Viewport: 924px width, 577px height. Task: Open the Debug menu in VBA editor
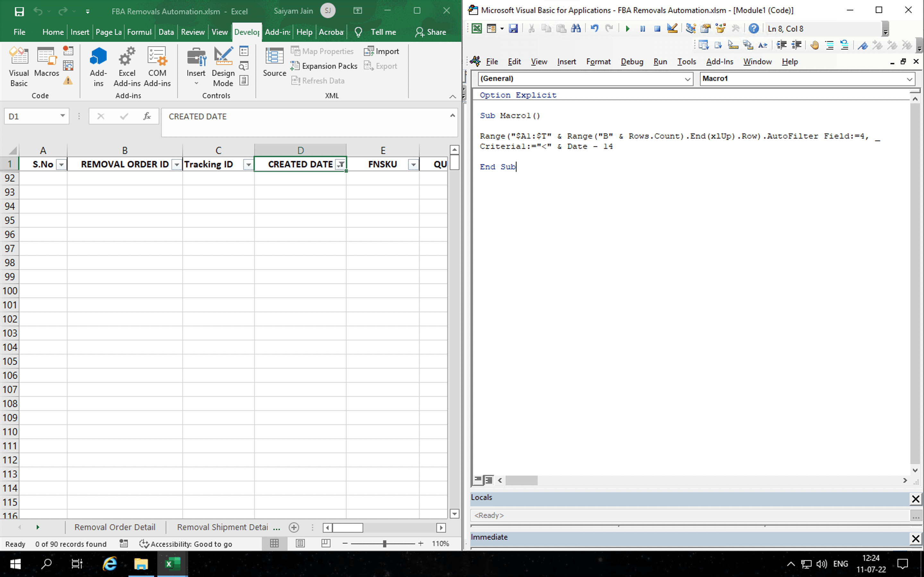(631, 62)
